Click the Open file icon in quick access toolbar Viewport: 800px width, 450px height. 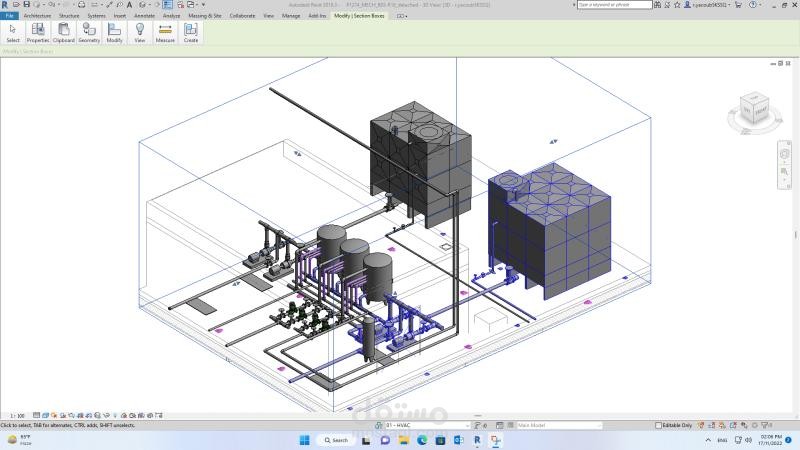click(x=16, y=5)
